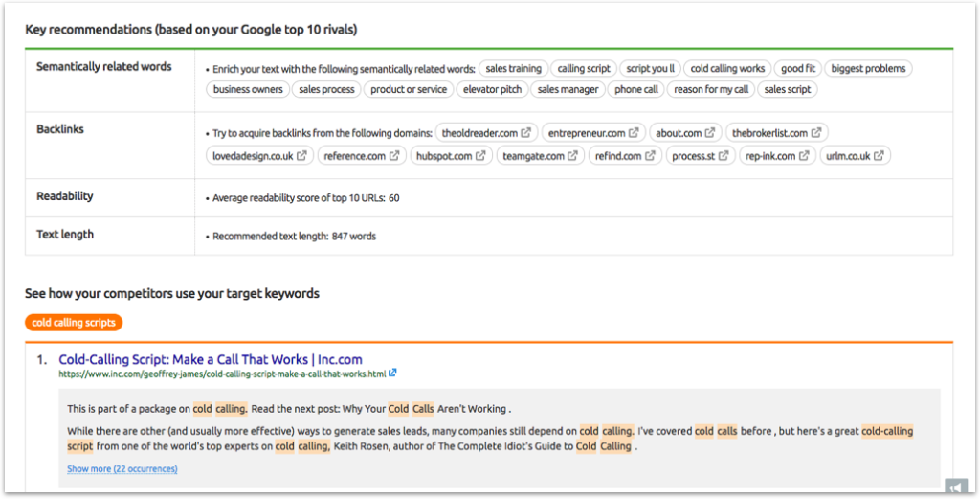
Task: Open theoldreader.com domain link
Action: pos(480,133)
